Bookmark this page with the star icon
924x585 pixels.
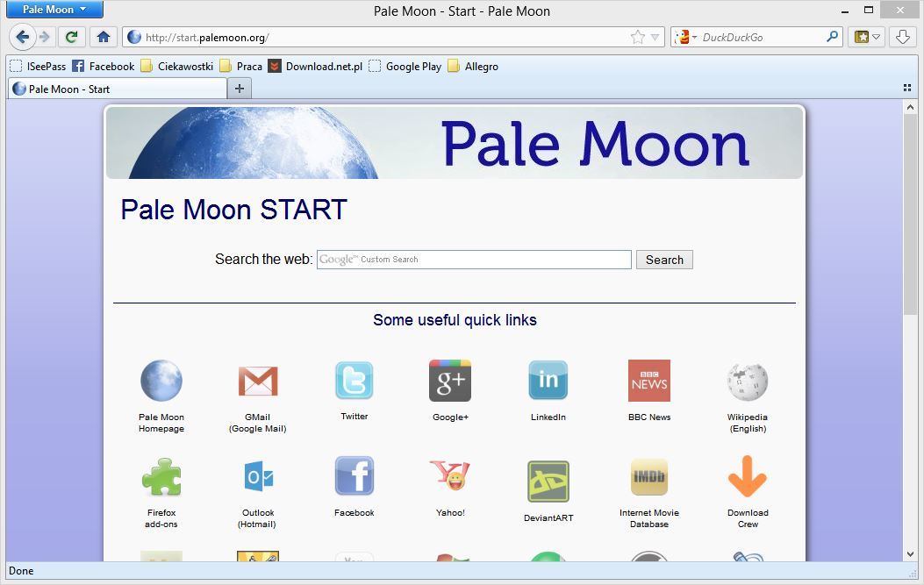coord(638,37)
